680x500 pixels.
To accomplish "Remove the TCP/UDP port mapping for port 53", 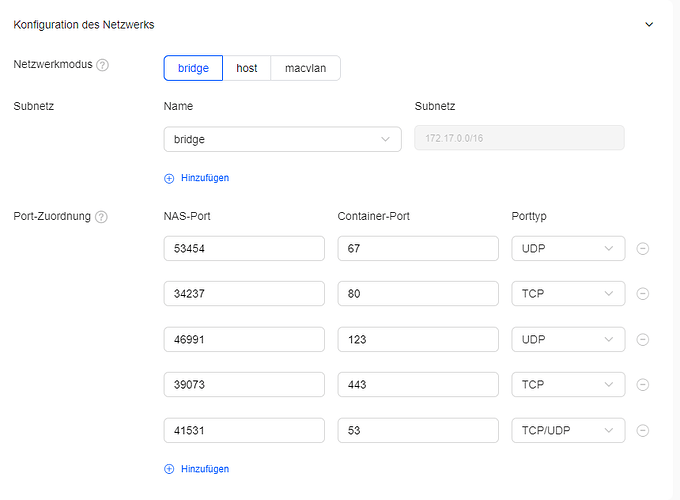I will coord(643,430).
